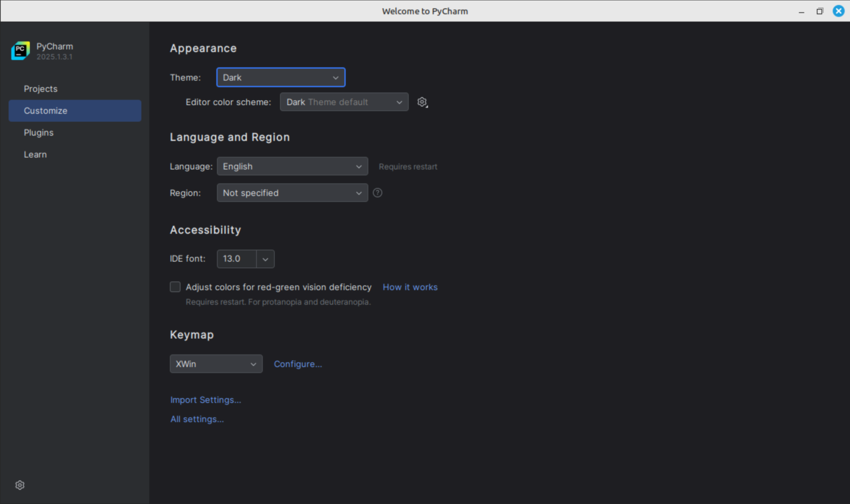Go to the Learn section
This screenshot has height=504, width=850.
pos(35,154)
